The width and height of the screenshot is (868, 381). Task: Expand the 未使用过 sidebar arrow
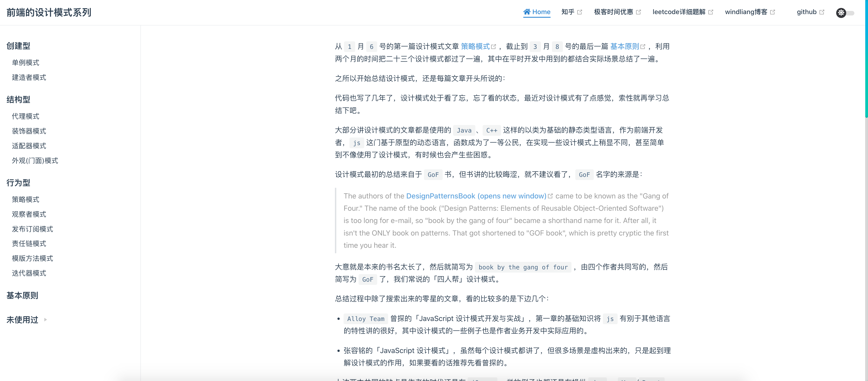pyautogui.click(x=45, y=320)
